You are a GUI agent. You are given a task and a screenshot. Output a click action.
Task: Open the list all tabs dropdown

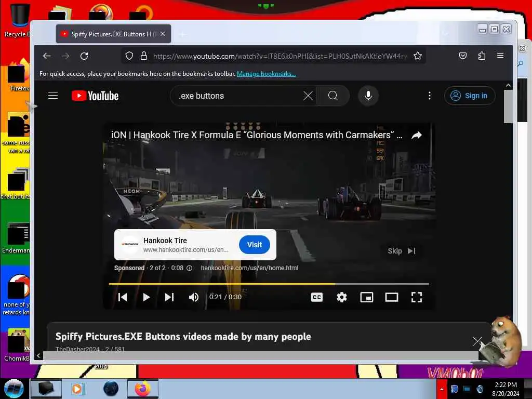[x=445, y=33]
